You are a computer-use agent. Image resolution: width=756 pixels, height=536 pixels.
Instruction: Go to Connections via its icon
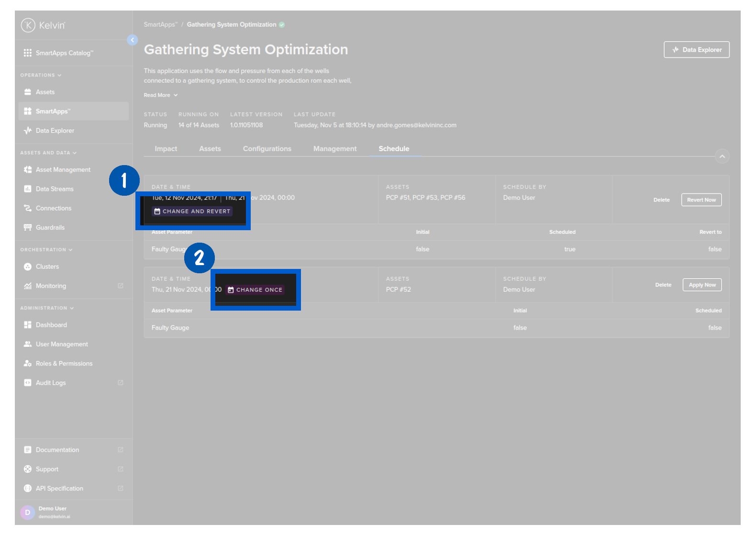point(28,208)
